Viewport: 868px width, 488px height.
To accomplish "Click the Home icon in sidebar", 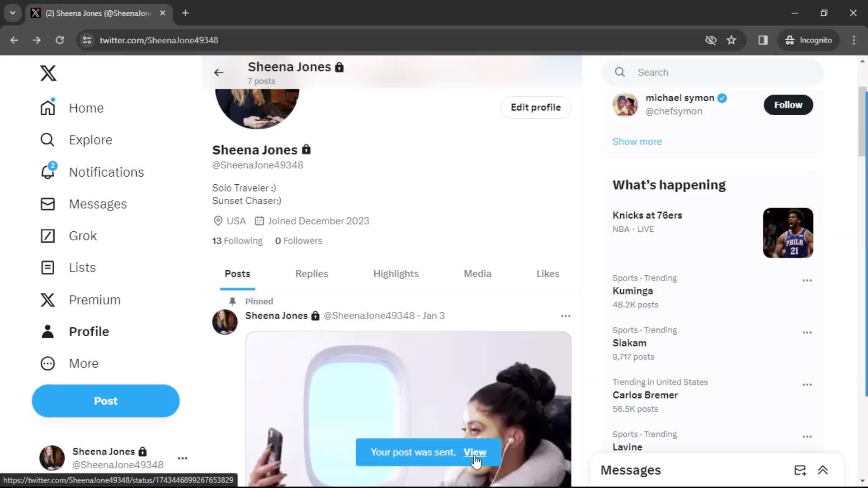I will pos(47,108).
